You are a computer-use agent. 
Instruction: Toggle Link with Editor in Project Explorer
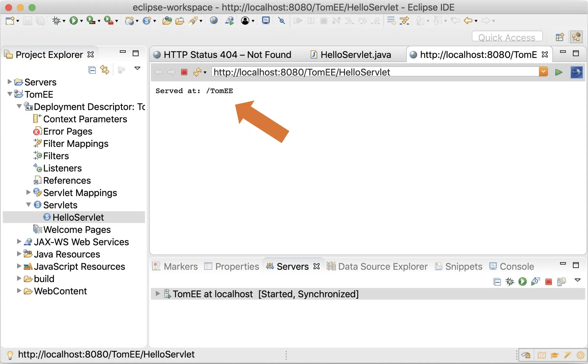coord(105,70)
